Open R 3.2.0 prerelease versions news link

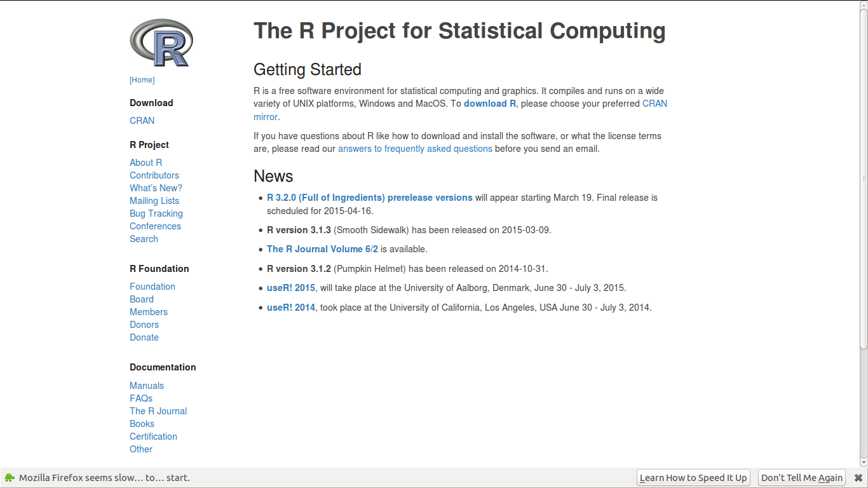tap(369, 198)
